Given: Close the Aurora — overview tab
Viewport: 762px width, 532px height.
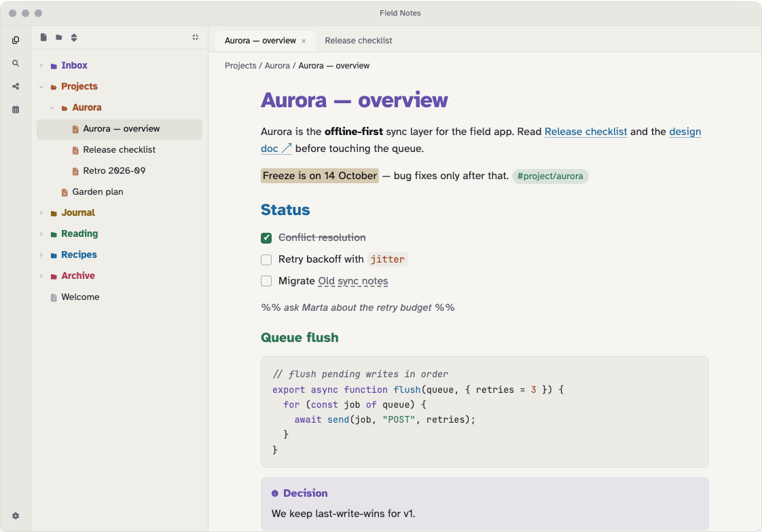Looking at the screenshot, I should [x=304, y=41].
